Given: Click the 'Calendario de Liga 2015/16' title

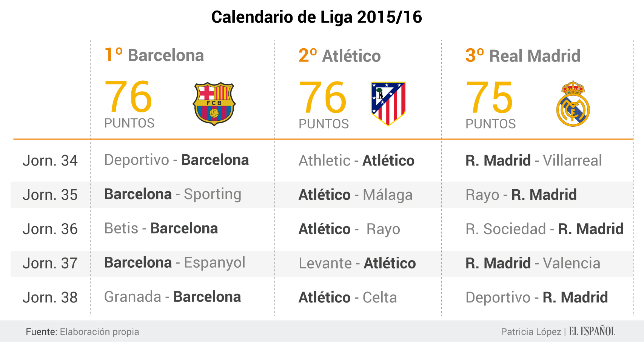Looking at the screenshot, I should pos(316,17).
